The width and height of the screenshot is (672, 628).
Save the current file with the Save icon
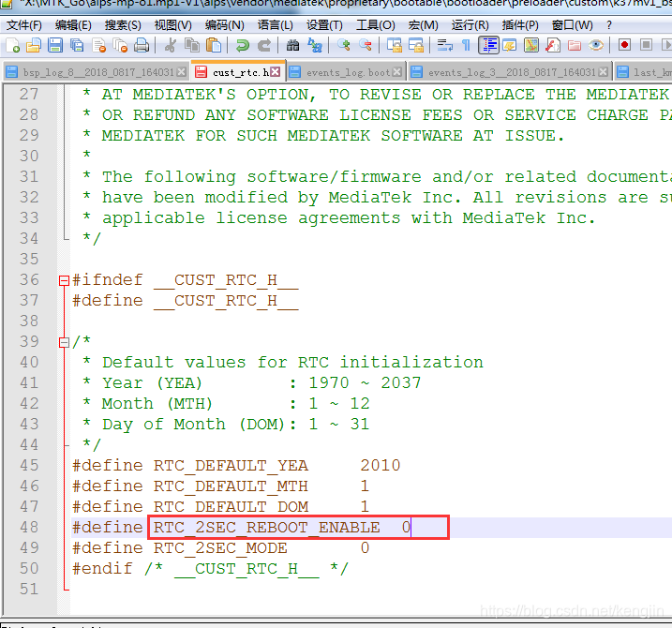pyautogui.click(x=55, y=45)
